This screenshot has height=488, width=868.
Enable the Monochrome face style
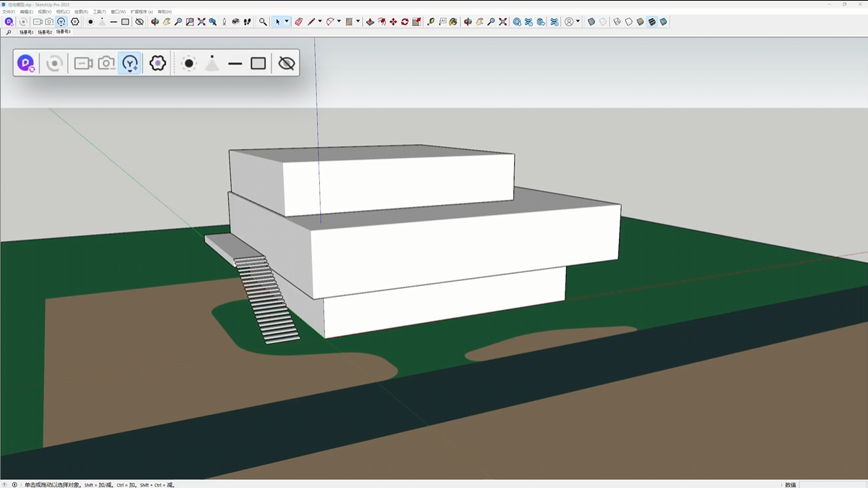tap(663, 22)
